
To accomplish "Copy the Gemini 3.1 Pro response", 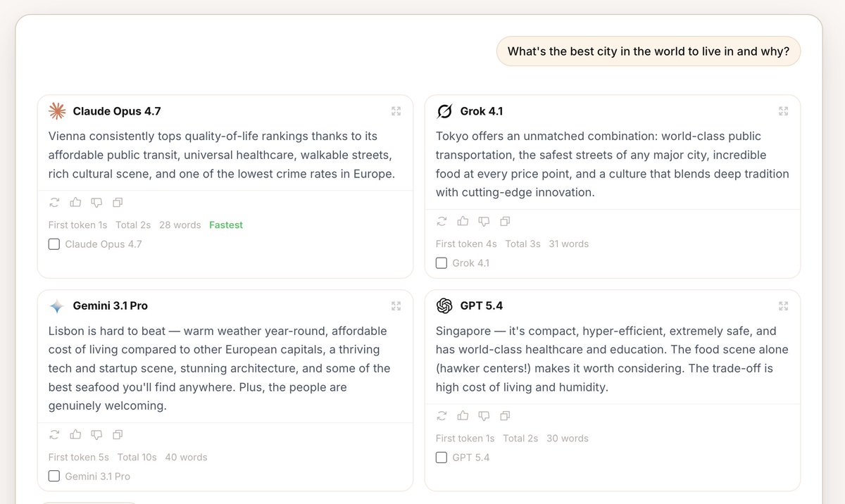I will click(118, 434).
